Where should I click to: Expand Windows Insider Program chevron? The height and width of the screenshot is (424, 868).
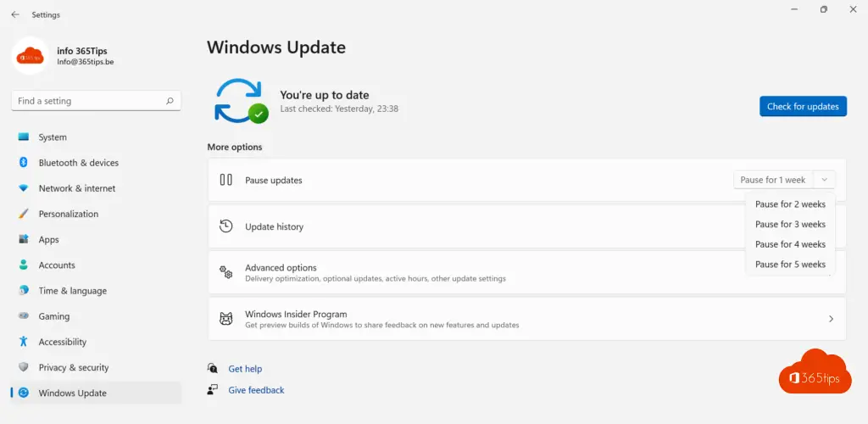831,319
